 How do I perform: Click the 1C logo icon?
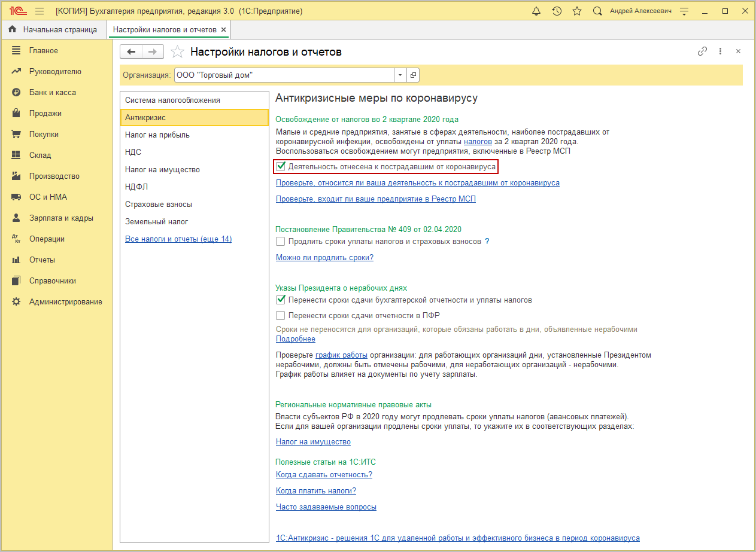pyautogui.click(x=17, y=11)
